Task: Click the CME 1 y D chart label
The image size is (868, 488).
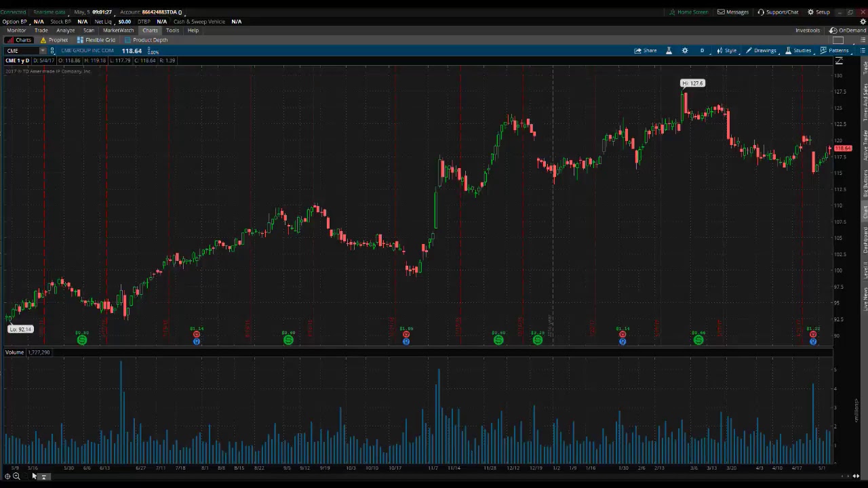Action: point(18,61)
